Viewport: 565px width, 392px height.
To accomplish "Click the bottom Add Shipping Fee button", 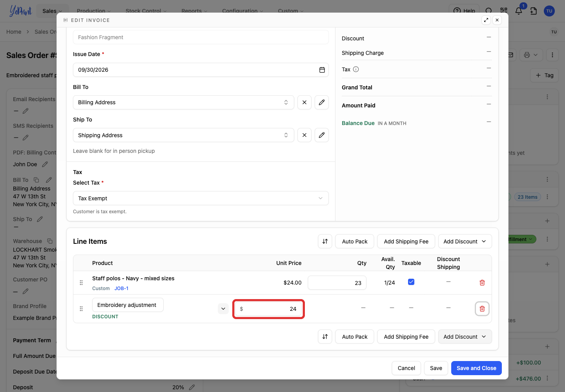I will point(406,337).
